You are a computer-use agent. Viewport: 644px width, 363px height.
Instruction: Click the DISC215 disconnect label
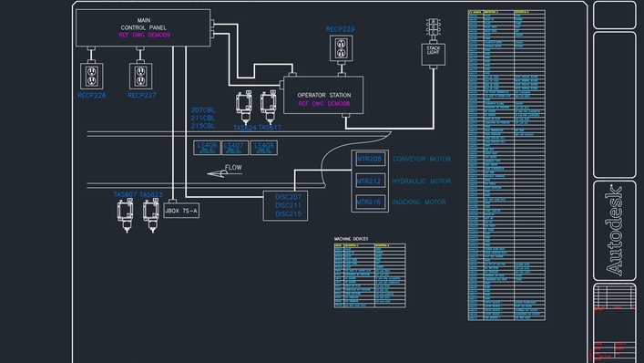click(x=289, y=213)
